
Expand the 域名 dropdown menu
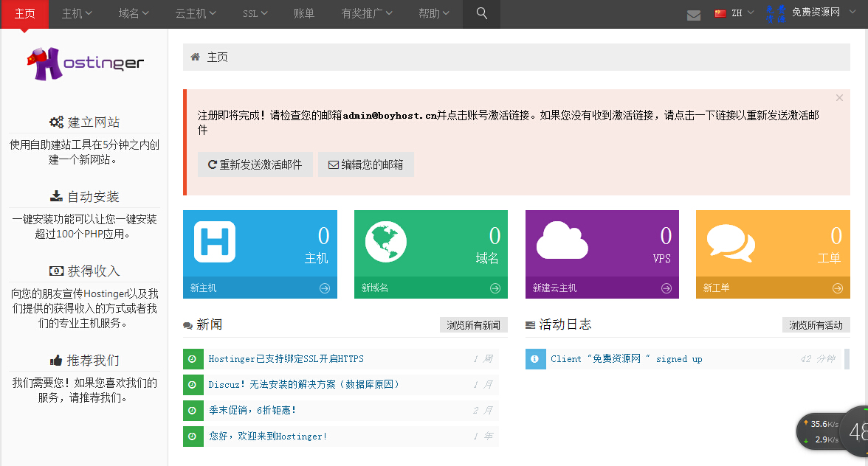point(134,13)
